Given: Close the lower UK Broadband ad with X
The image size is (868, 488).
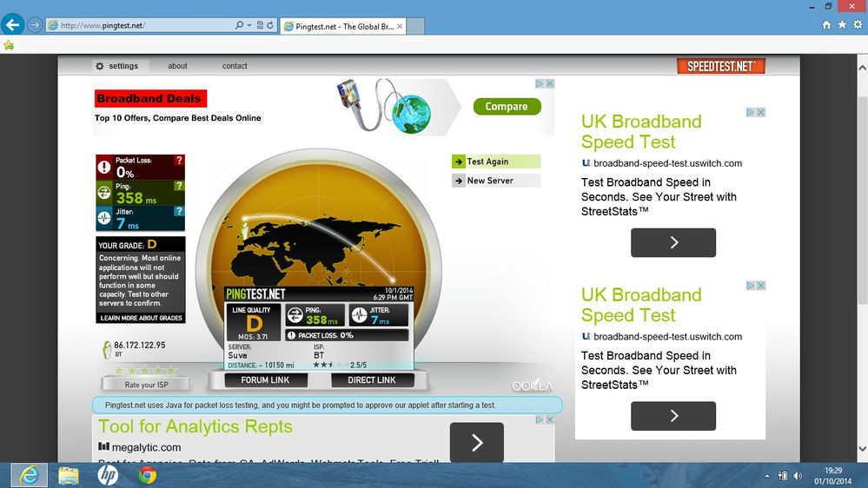Looking at the screenshot, I should click(x=761, y=286).
